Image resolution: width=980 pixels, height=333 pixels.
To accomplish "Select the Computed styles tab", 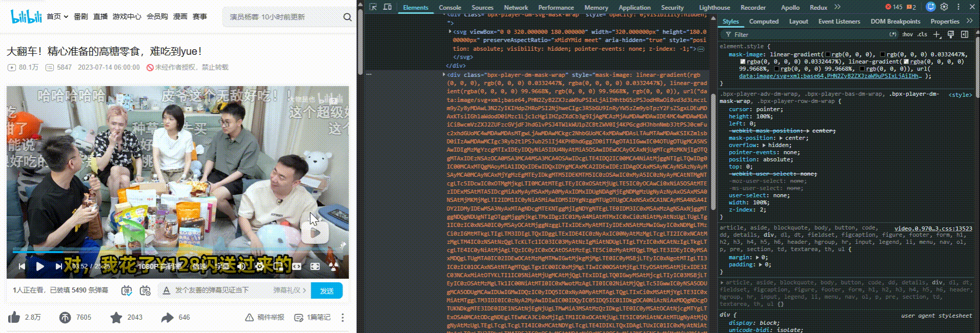I will pos(764,21).
